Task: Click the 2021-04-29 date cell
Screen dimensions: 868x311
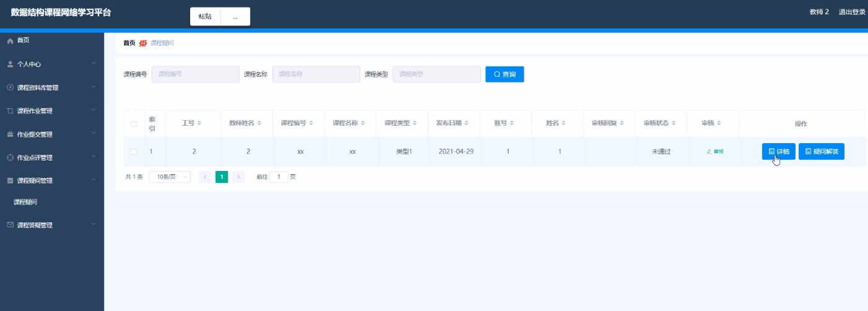Action: 456,151
